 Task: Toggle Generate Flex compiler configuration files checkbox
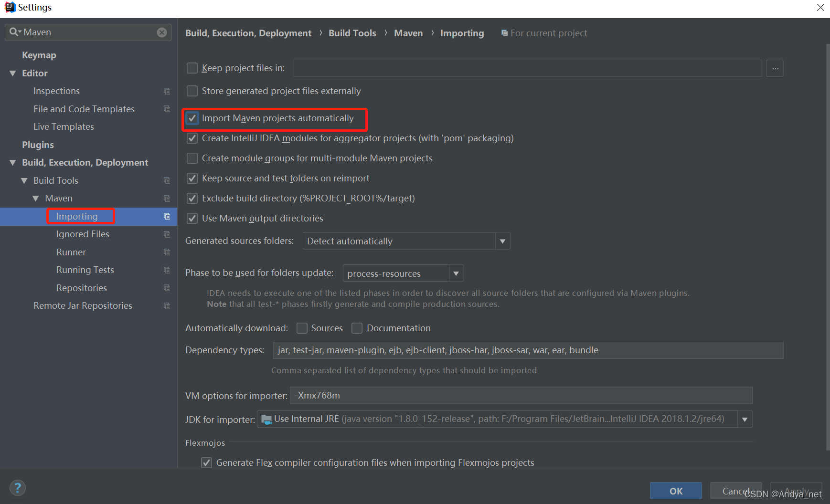(x=206, y=462)
